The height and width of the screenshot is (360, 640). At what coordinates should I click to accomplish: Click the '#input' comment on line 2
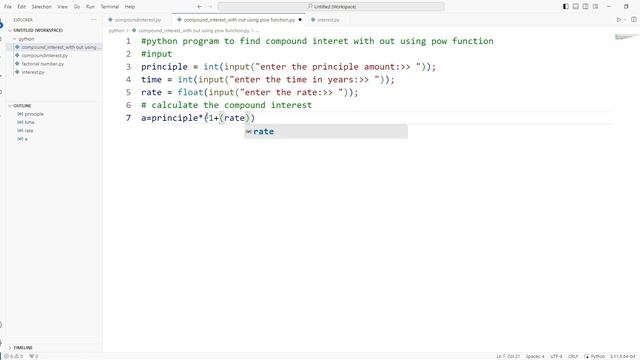157,54
